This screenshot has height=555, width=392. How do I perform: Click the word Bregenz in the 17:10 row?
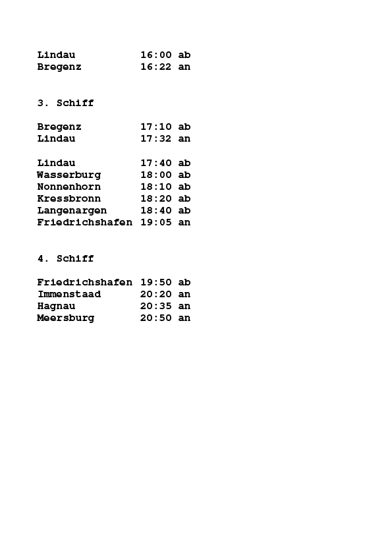(59, 127)
